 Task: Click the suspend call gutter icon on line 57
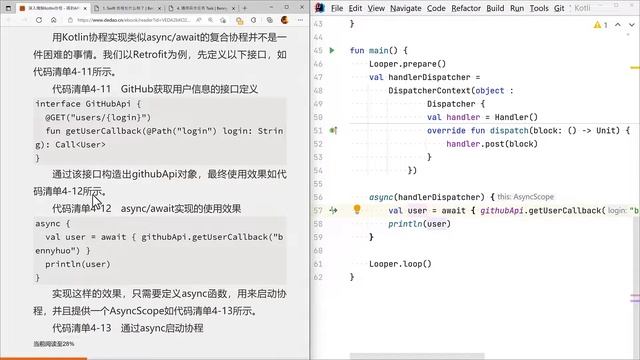(333, 211)
